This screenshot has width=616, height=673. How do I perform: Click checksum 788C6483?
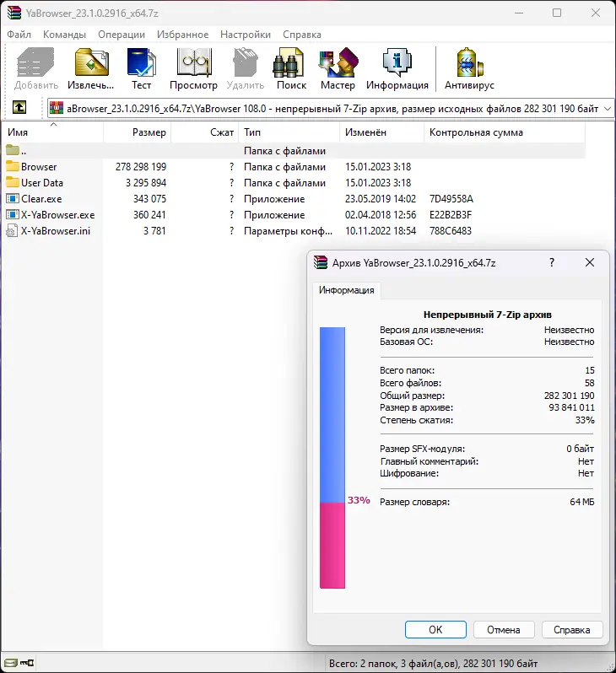(x=451, y=231)
